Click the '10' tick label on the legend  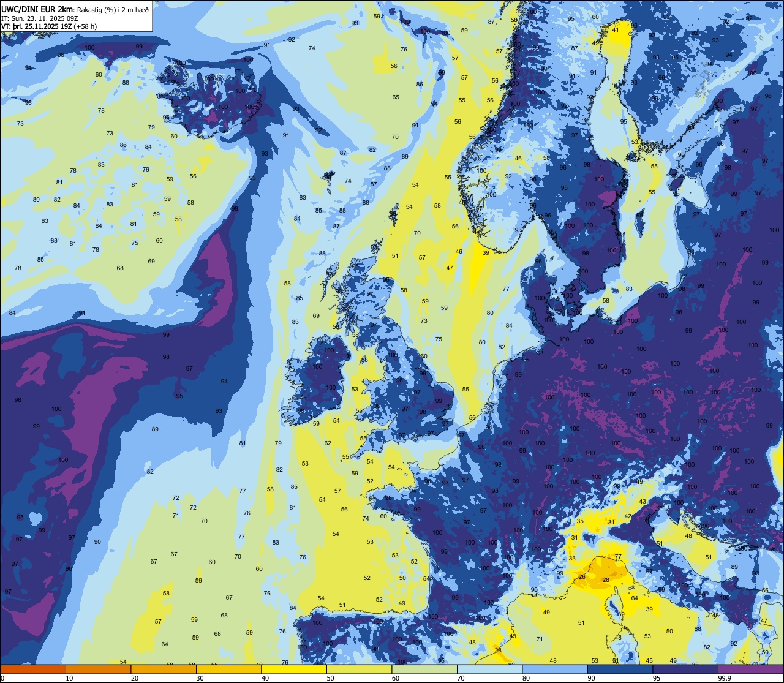point(69,678)
